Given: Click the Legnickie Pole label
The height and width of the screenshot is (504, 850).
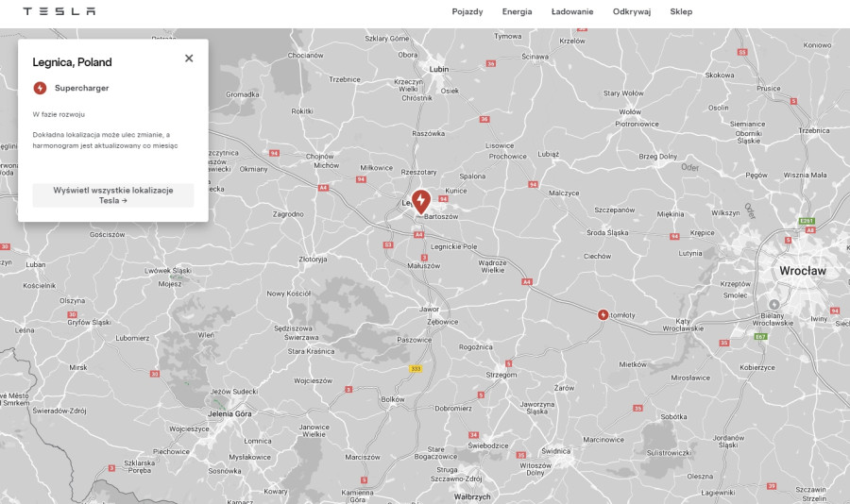Looking at the screenshot, I should click(x=453, y=246).
